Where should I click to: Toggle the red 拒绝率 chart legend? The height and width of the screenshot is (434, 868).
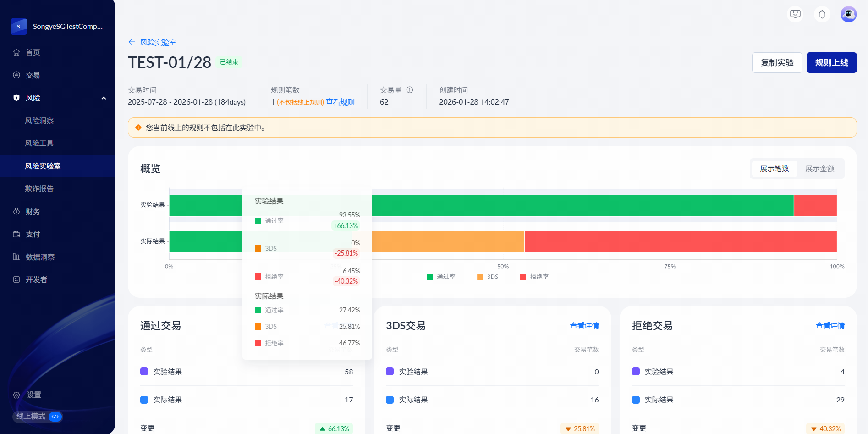pyautogui.click(x=534, y=277)
